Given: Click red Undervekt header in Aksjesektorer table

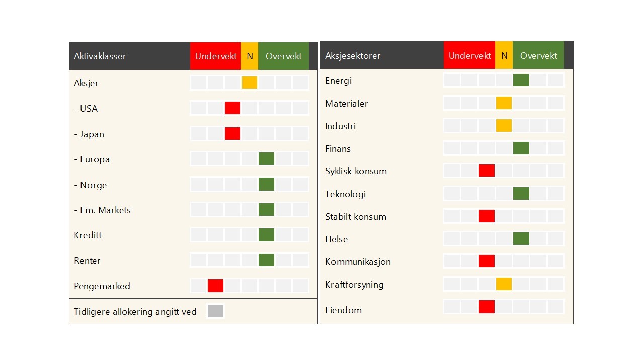Looking at the screenshot, I should click(x=469, y=55).
